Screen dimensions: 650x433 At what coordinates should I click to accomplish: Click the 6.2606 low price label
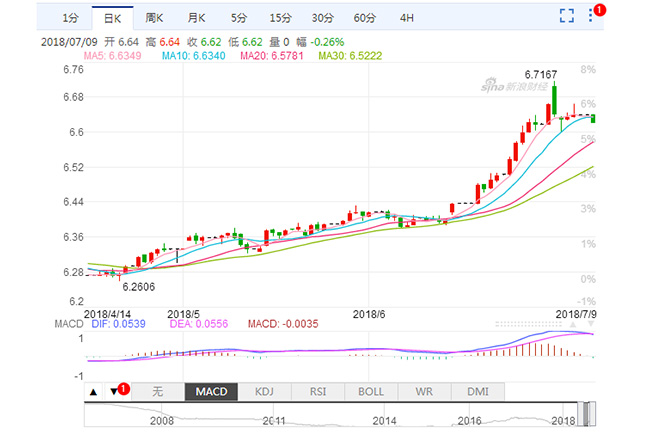(139, 287)
